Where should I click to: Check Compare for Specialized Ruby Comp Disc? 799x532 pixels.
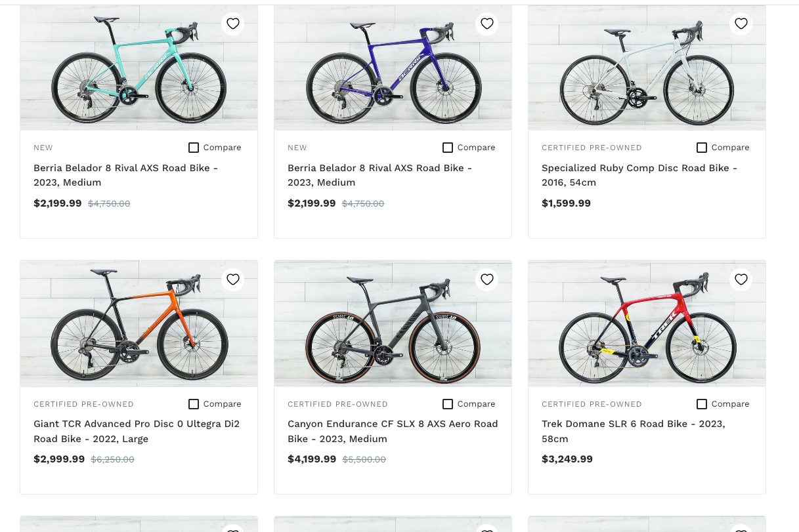coord(702,148)
